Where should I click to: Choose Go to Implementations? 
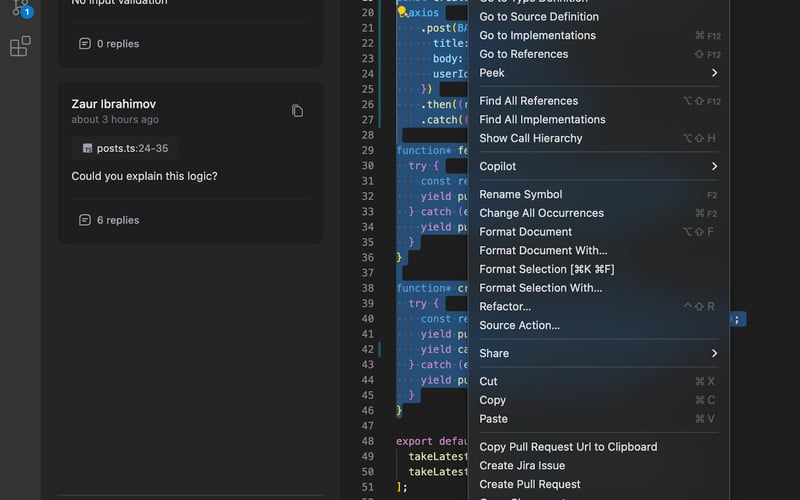[598, 36]
